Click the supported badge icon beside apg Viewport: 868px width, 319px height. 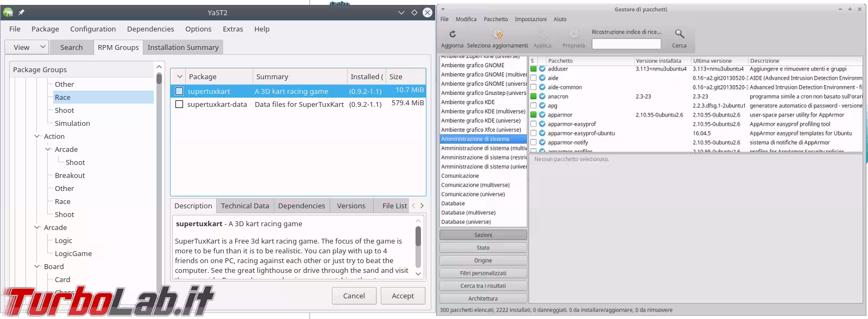coord(542,106)
